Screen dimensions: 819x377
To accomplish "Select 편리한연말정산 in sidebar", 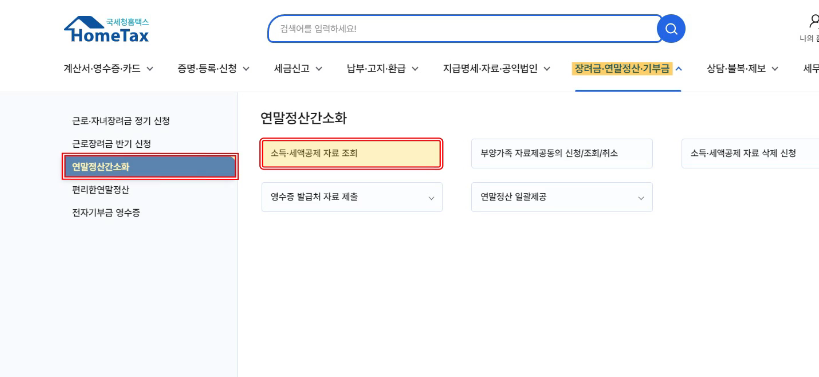I will (x=100, y=190).
